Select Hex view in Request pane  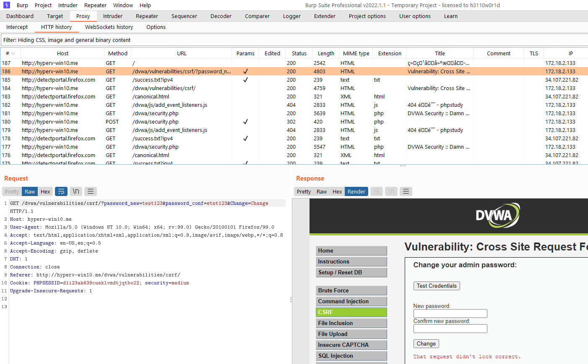(45, 191)
